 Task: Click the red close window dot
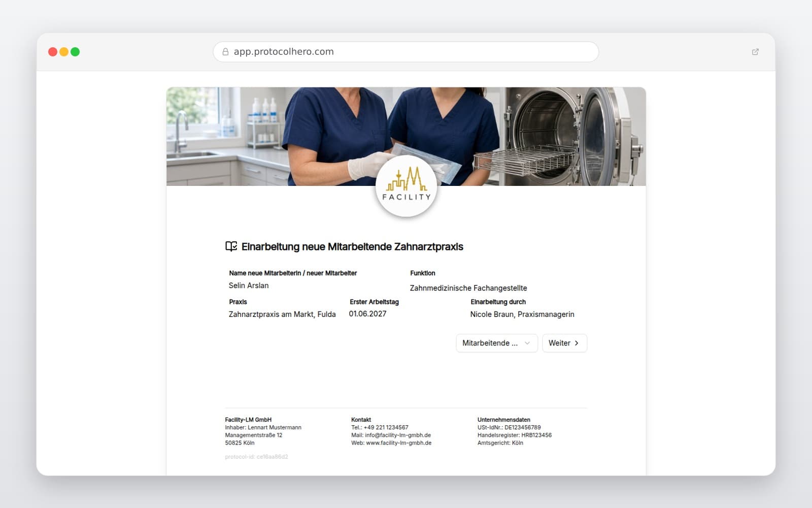pos(53,52)
